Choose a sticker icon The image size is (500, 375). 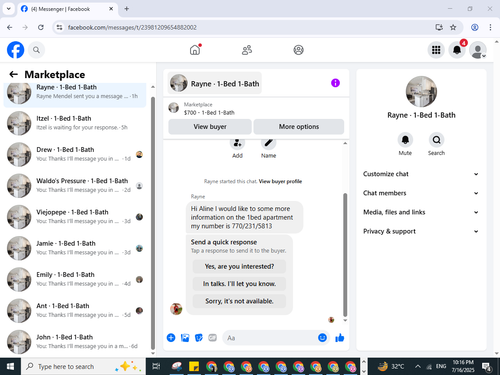pos(199,338)
